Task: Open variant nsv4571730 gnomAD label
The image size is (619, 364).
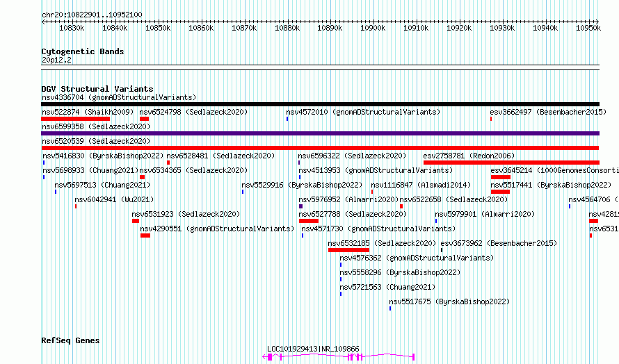Action: click(x=378, y=229)
